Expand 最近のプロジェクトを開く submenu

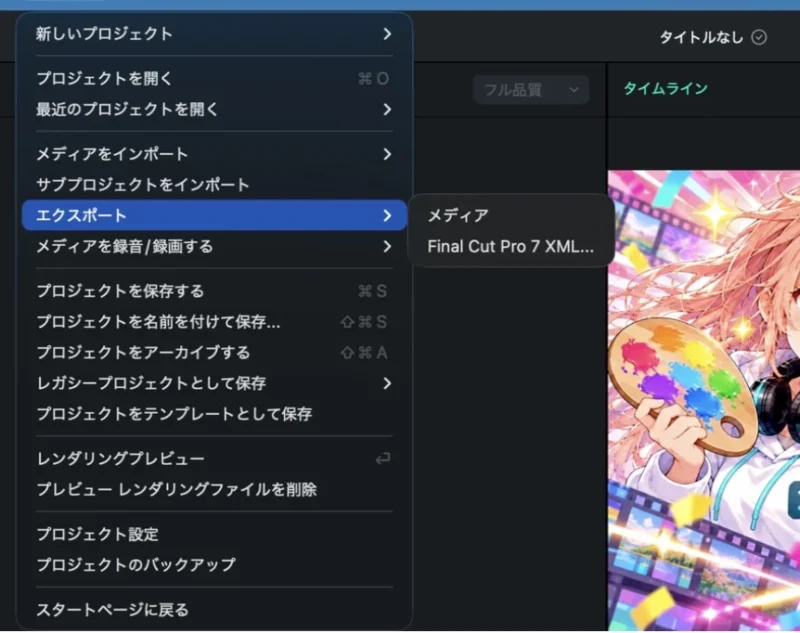(214, 109)
